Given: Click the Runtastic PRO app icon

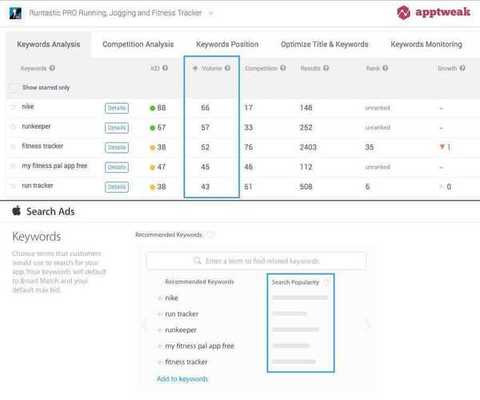Looking at the screenshot, I should 15,13.
